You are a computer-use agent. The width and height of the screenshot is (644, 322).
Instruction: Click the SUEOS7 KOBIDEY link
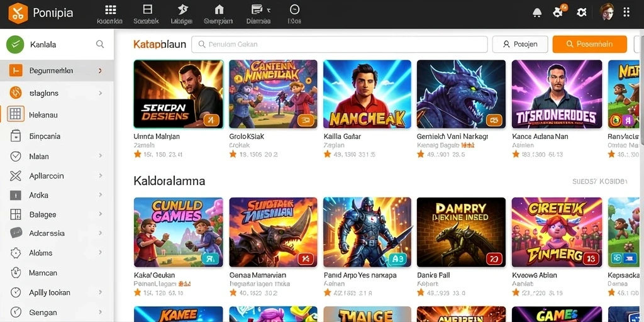pyautogui.click(x=599, y=181)
